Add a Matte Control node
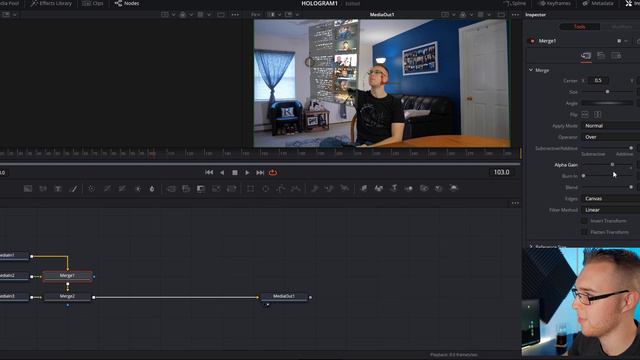 pos(201,189)
